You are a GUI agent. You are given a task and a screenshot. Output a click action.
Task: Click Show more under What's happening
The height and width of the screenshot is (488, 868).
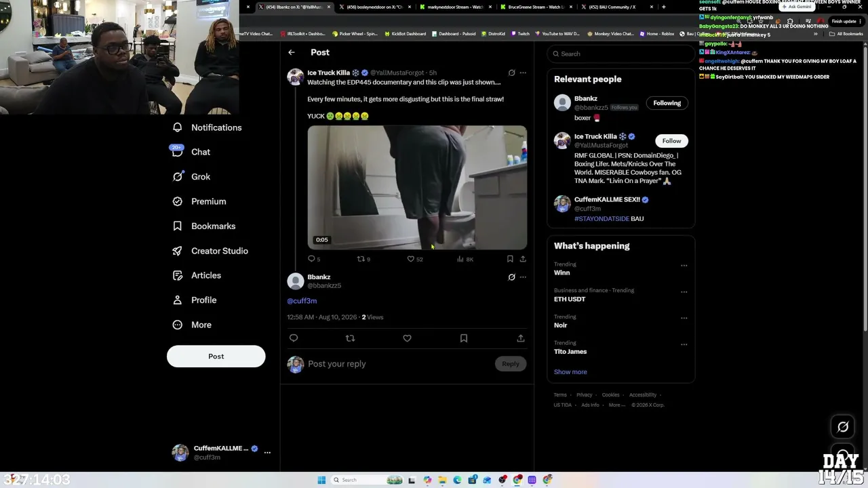coord(570,372)
